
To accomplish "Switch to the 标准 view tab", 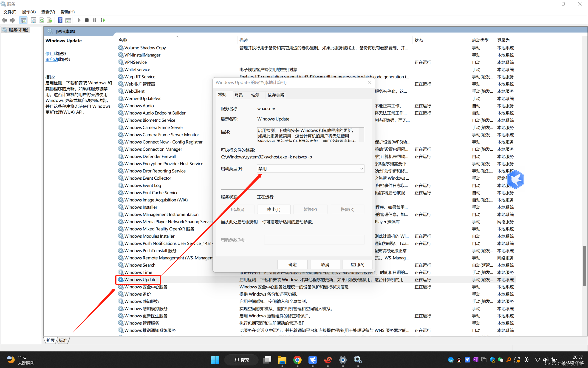I will 63,340.
